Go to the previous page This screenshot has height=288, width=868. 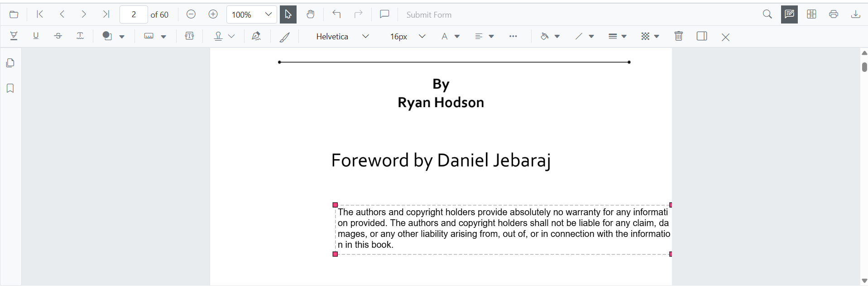tap(62, 14)
